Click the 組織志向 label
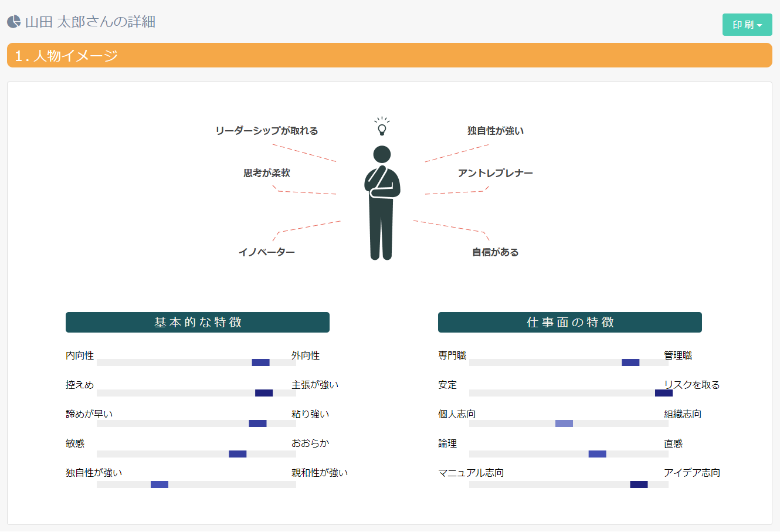 pyautogui.click(x=683, y=414)
